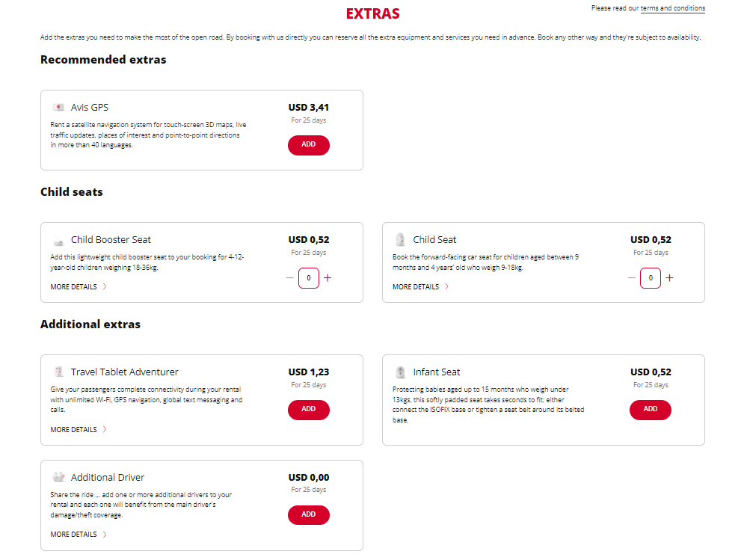The image size is (744, 560).
Task: Expand More Details for Child Seat
Action: coord(420,287)
